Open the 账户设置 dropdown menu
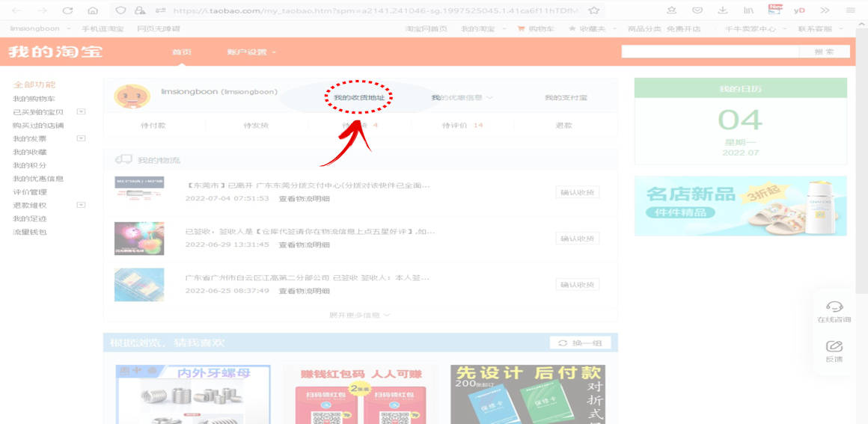Viewport: 868px width, 424px height. [x=251, y=52]
